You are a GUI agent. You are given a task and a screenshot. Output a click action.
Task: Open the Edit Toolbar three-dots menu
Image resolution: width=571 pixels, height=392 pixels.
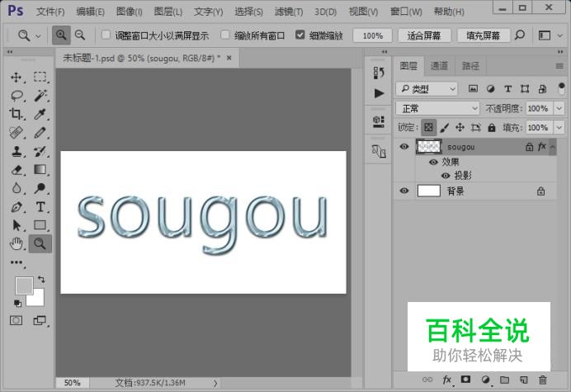click(16, 262)
